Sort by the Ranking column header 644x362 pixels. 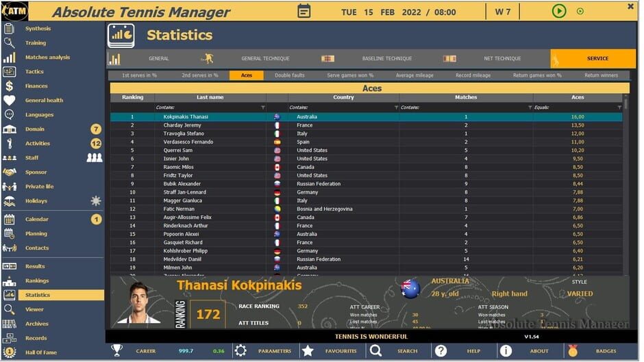click(134, 98)
